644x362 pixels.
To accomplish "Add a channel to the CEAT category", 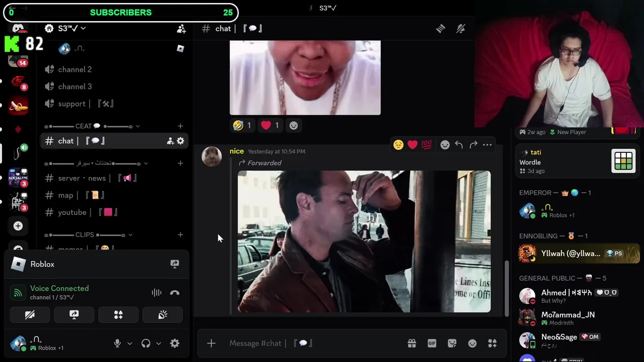I will [181, 126].
